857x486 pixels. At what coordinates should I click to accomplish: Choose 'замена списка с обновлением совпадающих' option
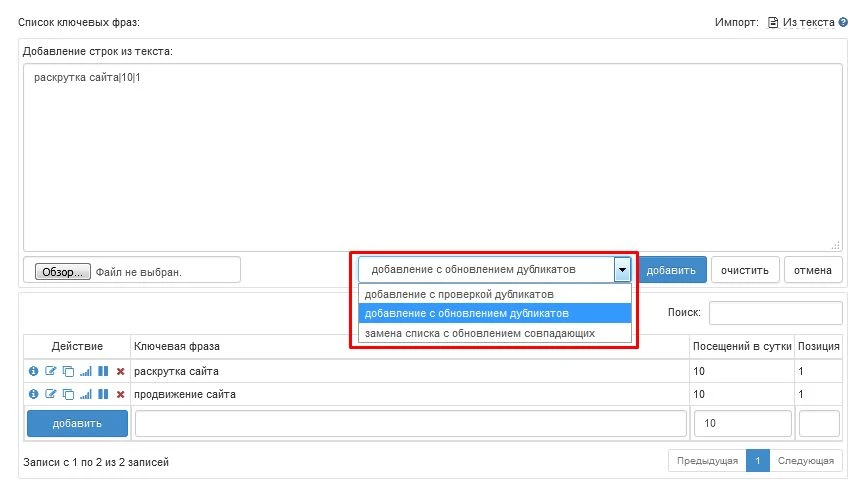pos(479,332)
